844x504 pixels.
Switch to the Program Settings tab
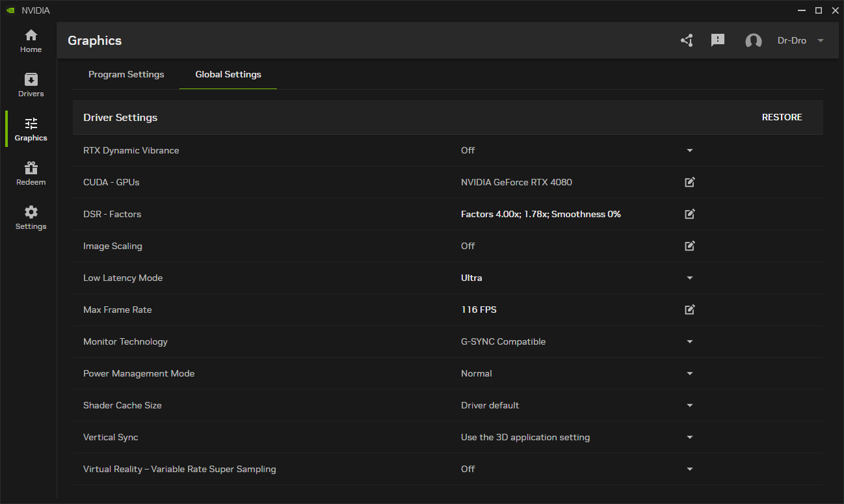(x=126, y=74)
